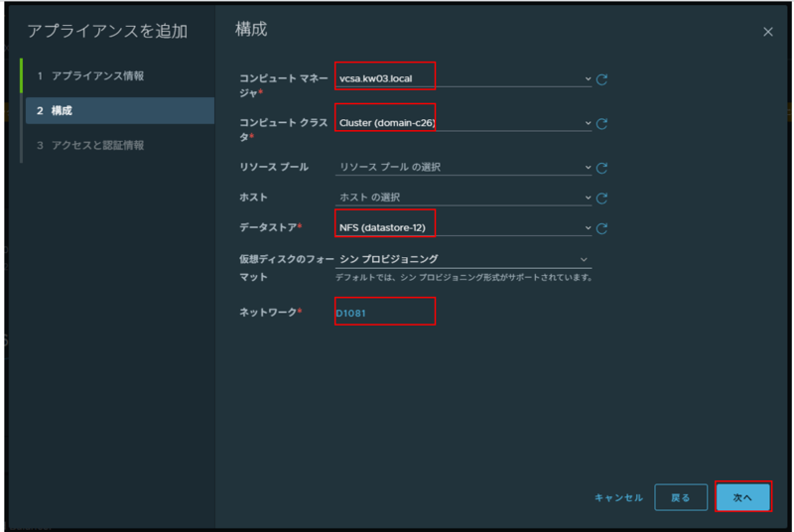
Task: Click the D1081 network link
Action: pyautogui.click(x=350, y=314)
